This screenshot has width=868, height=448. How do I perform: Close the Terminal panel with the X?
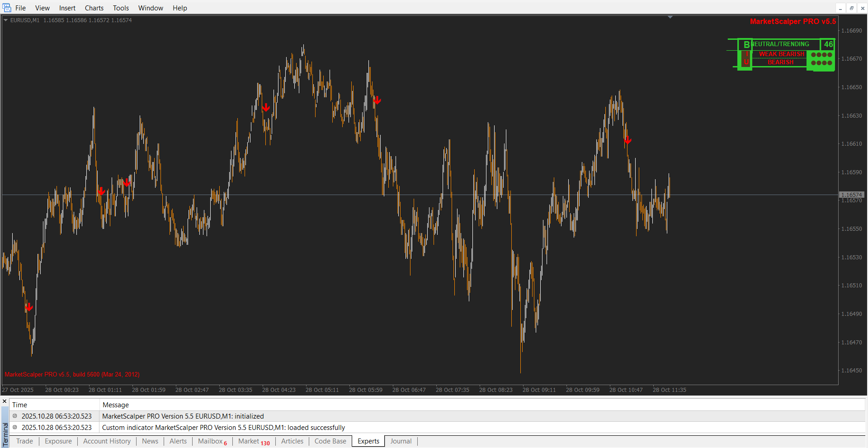[x=5, y=401]
